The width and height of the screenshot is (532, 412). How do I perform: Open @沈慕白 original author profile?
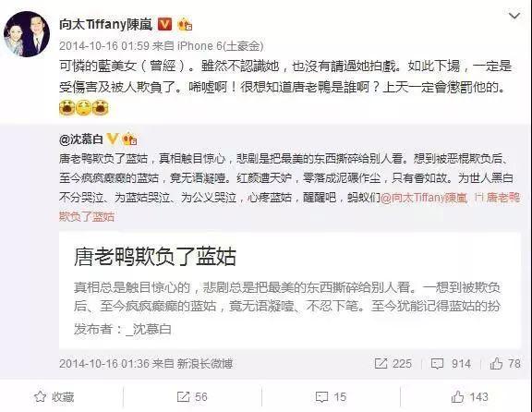(x=81, y=139)
